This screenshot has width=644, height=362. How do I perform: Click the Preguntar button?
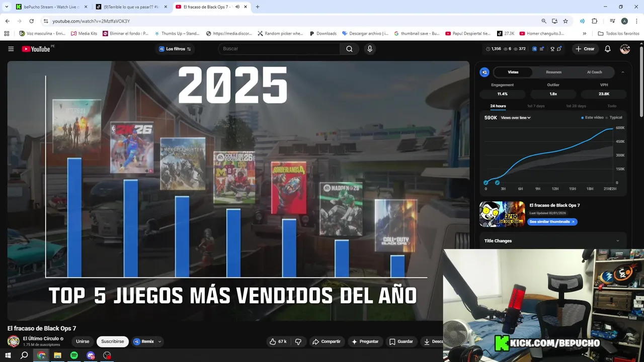[365, 341]
